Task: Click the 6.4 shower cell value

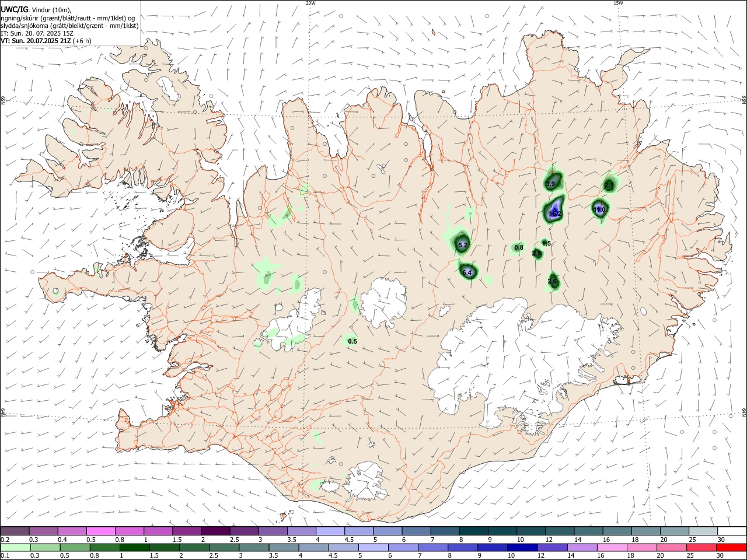Action: 467,272
